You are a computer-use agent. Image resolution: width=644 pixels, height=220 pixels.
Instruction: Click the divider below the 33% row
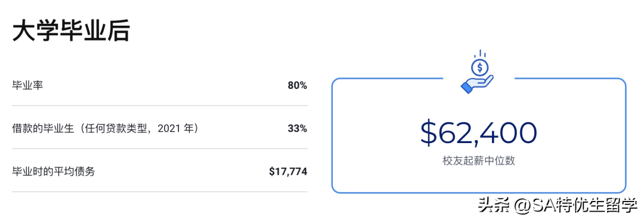[160, 148]
